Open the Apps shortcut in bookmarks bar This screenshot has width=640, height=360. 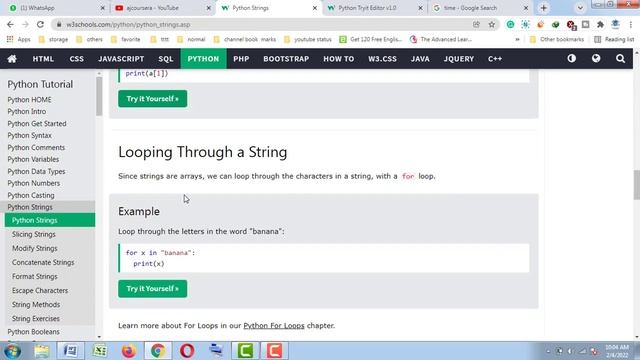[19, 40]
